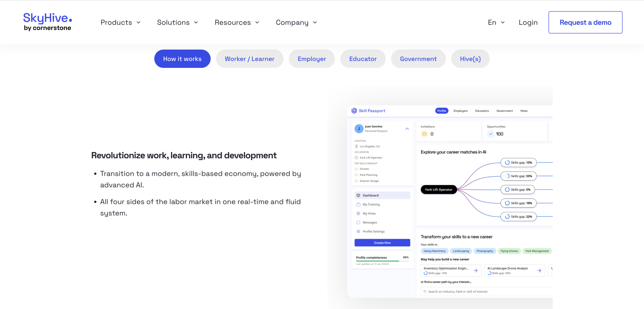The height and width of the screenshot is (309, 644).
Task: Click the Drones tag icon
Action: (356, 169)
